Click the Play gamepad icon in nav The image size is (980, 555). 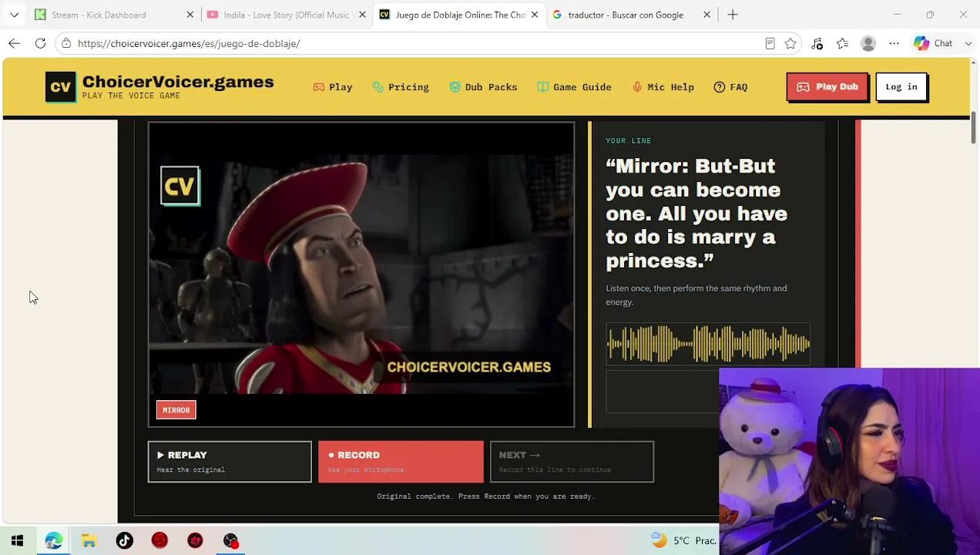[x=318, y=87]
